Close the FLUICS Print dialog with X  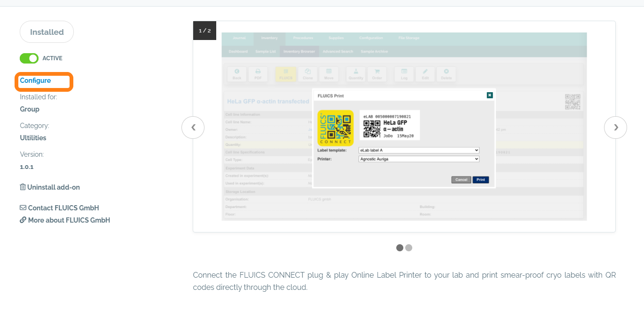489,96
